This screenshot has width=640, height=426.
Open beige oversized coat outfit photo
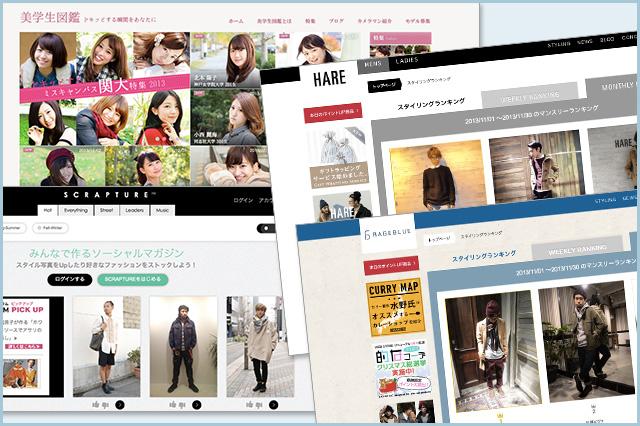tap(260, 346)
